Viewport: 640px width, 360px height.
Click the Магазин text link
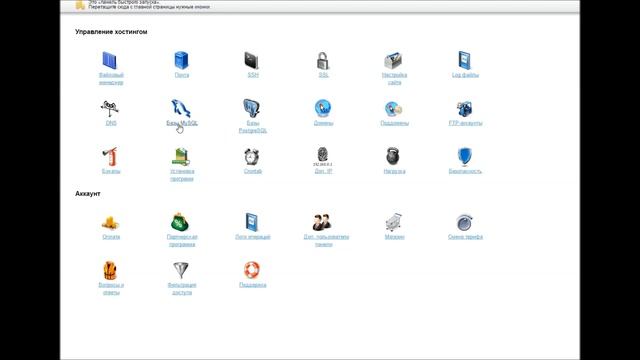(x=394, y=237)
